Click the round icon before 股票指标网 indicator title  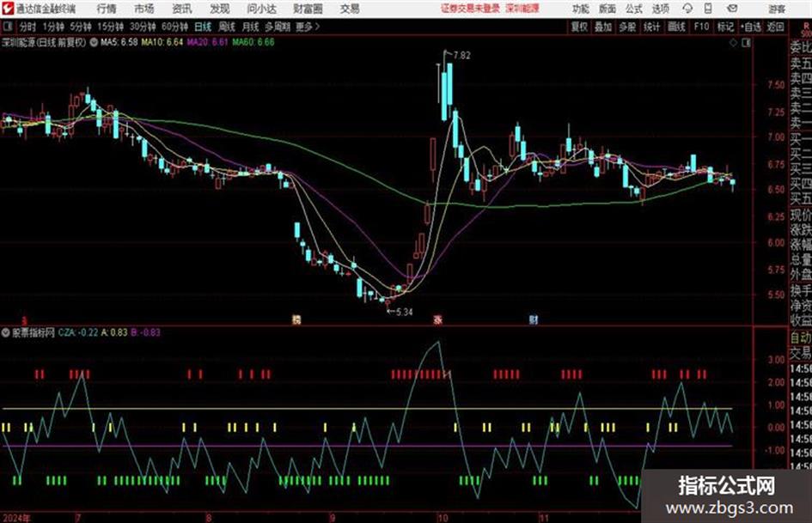tap(6, 332)
